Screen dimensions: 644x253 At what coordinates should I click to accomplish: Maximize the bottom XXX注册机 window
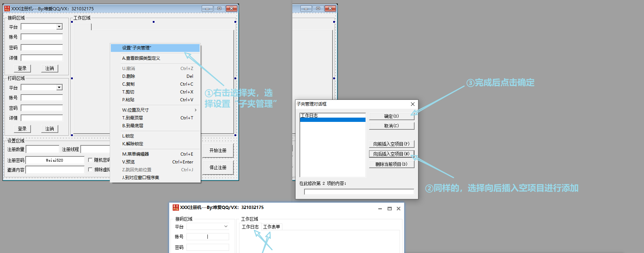389,209
